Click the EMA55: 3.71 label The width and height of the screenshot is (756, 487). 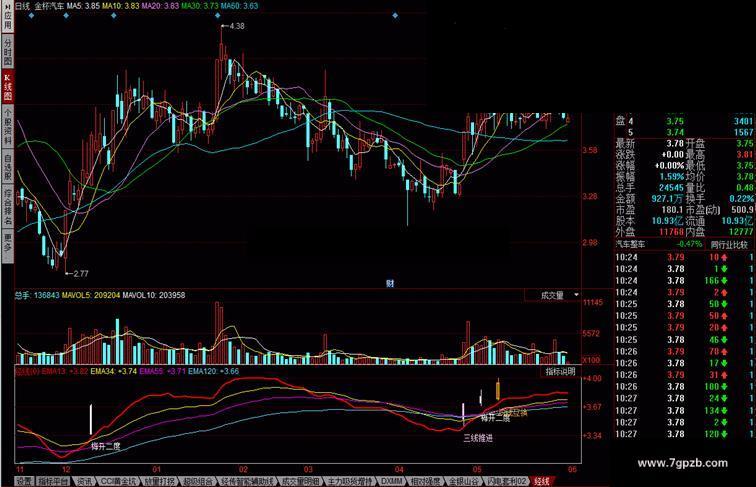point(162,371)
